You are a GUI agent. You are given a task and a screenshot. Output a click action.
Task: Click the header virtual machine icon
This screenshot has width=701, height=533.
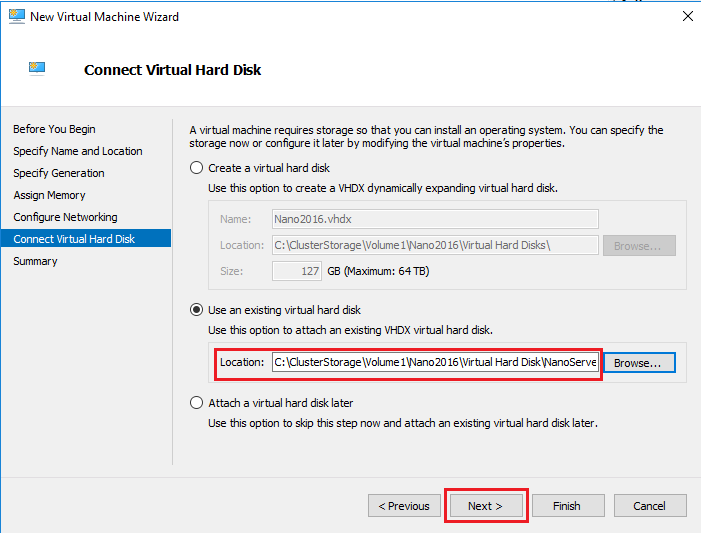pos(38,69)
